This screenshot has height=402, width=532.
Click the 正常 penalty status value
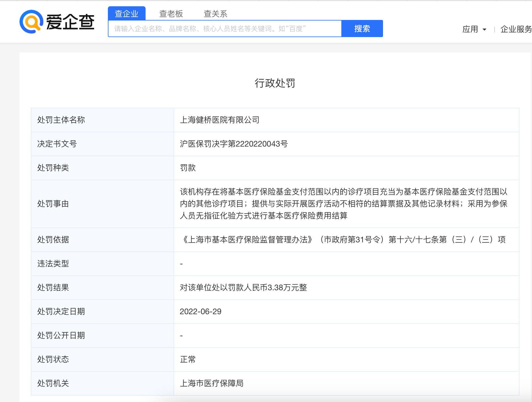[188, 359]
